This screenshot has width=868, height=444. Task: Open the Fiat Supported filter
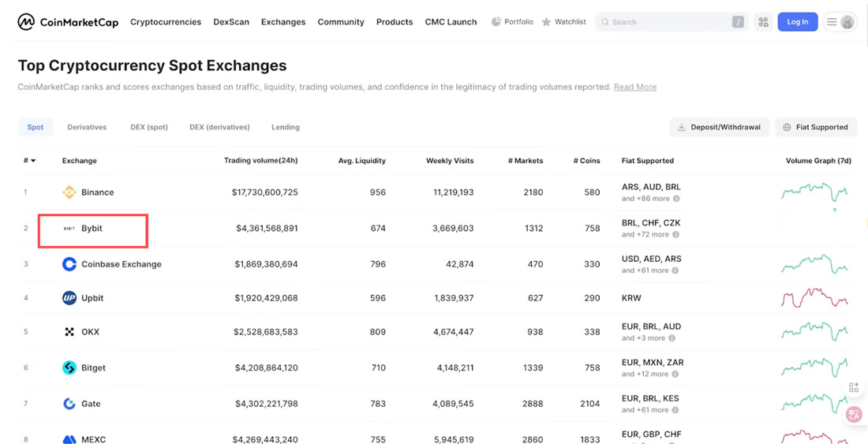pyautogui.click(x=816, y=127)
